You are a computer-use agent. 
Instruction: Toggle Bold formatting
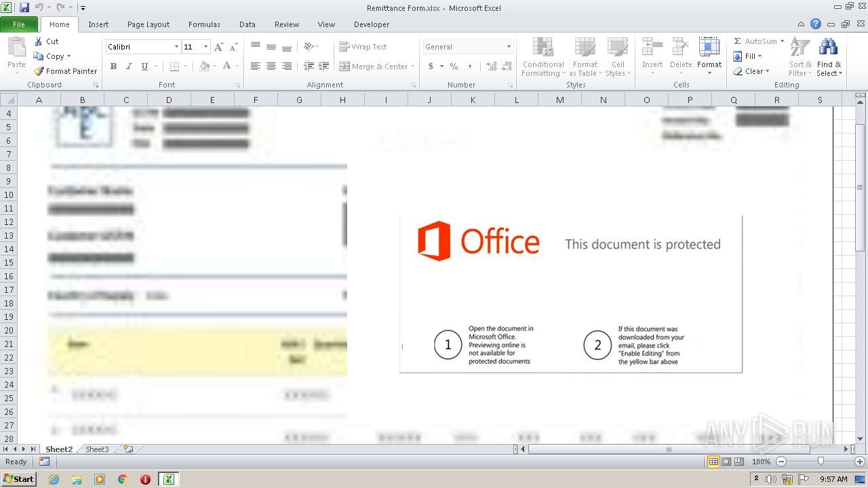[113, 66]
